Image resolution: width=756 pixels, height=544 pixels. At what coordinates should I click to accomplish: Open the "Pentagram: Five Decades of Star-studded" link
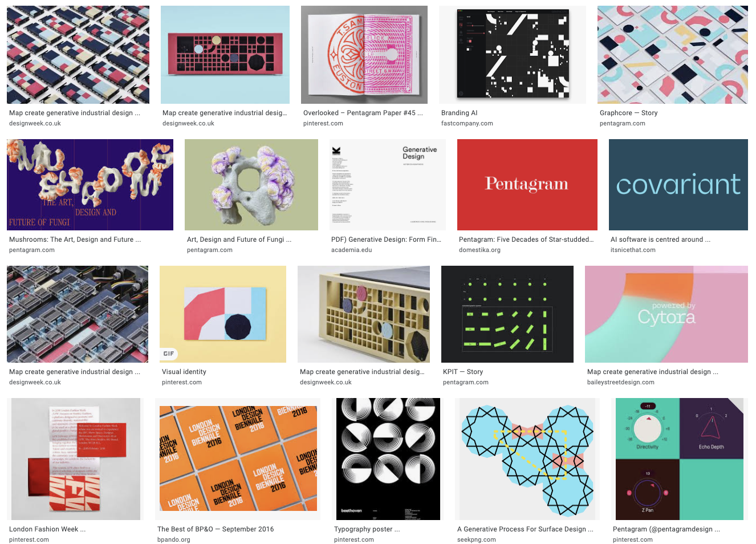(x=526, y=239)
